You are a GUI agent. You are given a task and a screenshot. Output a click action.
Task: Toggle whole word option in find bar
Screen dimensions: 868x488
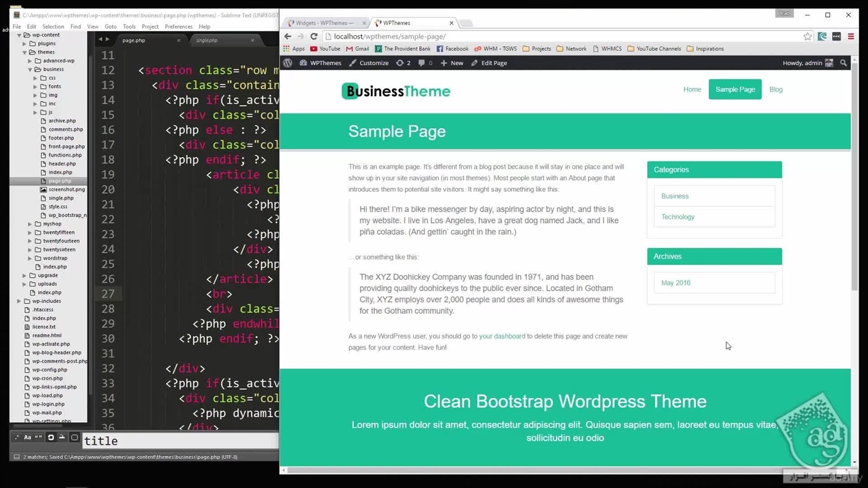point(39,438)
